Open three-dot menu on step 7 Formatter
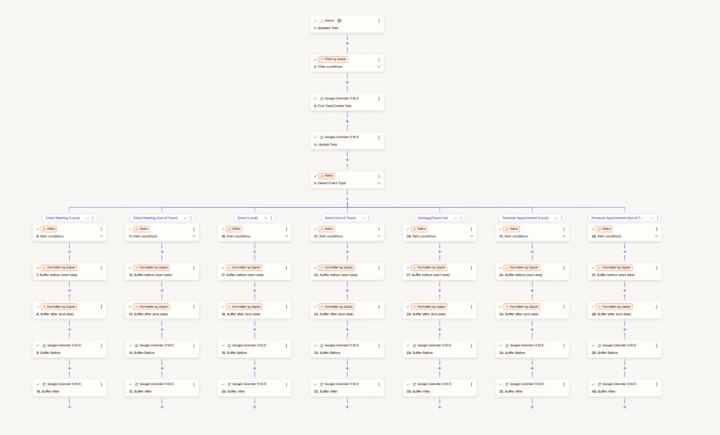The height and width of the screenshot is (435, 720). coord(101,268)
